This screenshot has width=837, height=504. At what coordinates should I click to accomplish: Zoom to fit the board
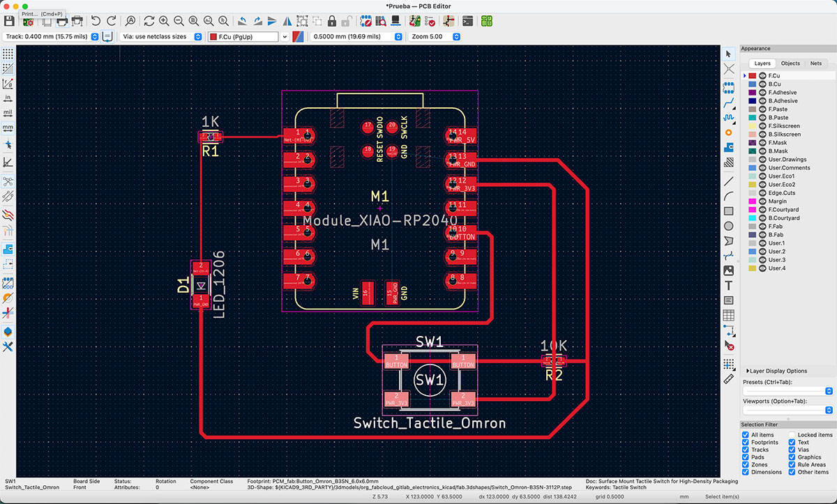(x=194, y=21)
